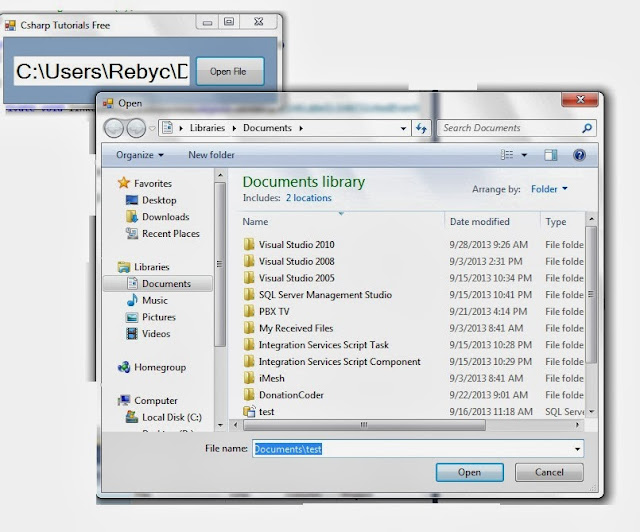Screen dimensions: 640x532
Task: Click the Forward navigation arrow in Open dialog
Action: point(136,128)
